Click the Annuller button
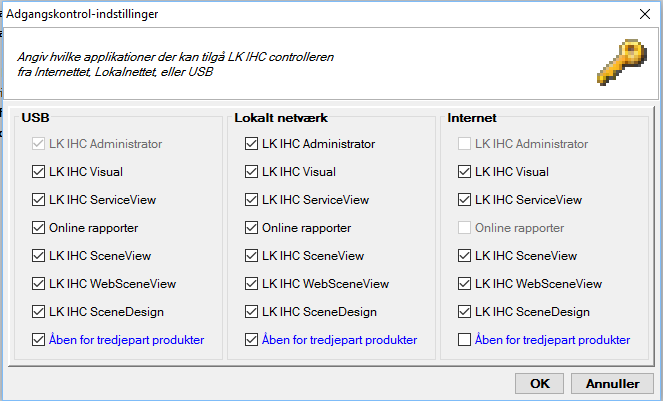Viewport: 663px width, 401px height. click(612, 384)
